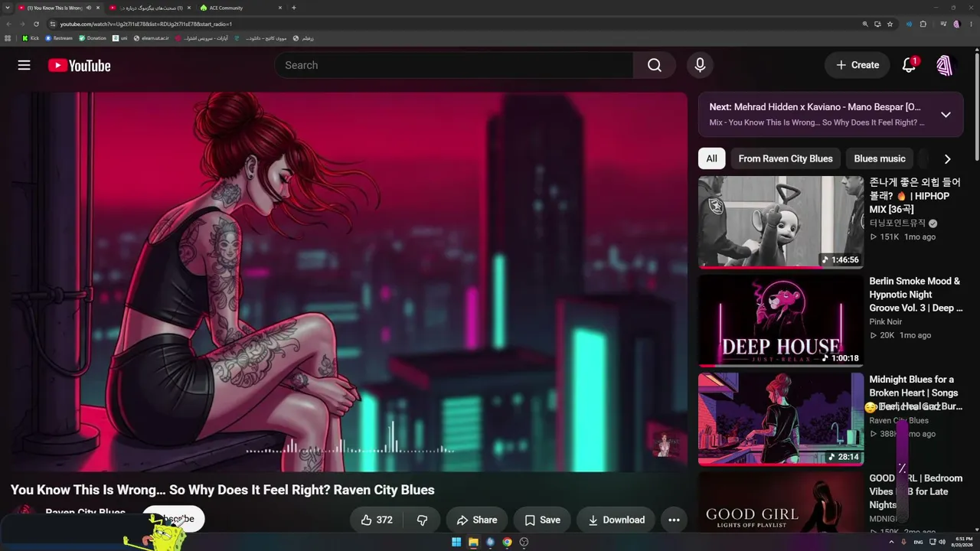The width and height of the screenshot is (980, 551).
Task: Open a new browser tab
Action: click(294, 8)
